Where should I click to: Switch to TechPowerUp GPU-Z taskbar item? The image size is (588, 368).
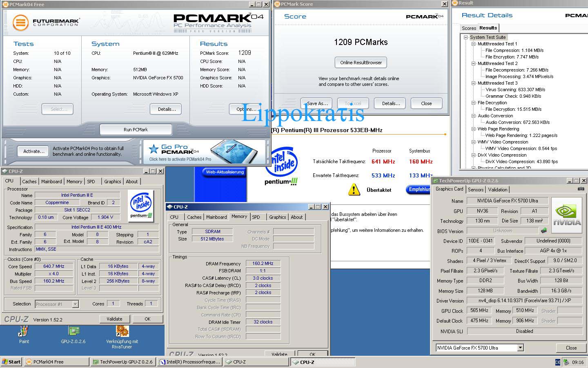122,362
